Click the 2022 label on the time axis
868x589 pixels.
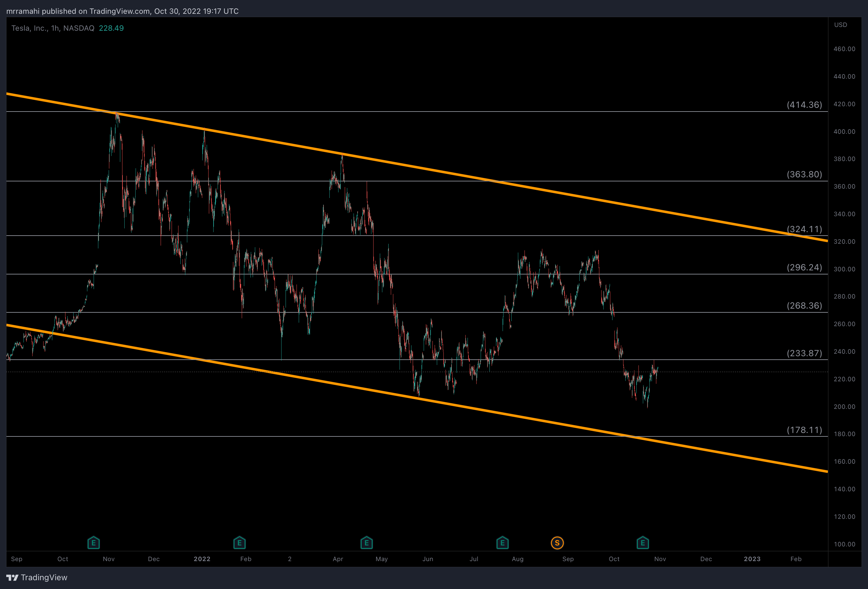202,559
